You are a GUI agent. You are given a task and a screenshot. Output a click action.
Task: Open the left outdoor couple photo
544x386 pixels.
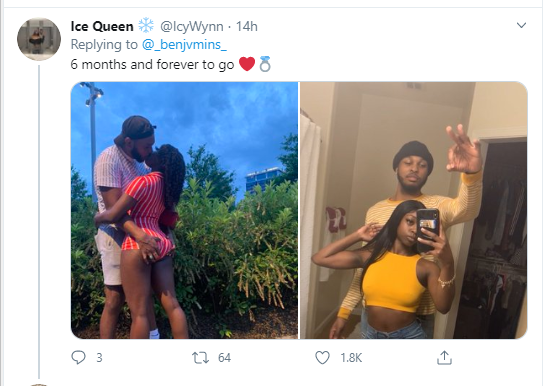coord(184,210)
